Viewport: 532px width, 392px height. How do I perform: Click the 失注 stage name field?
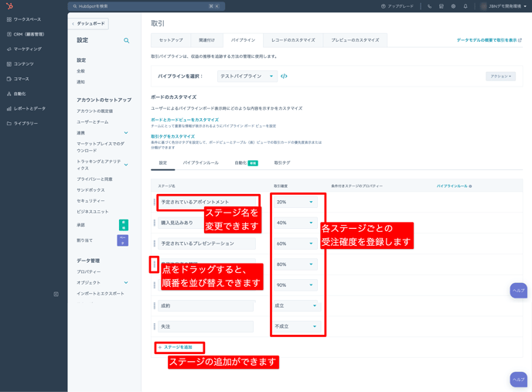(206, 326)
